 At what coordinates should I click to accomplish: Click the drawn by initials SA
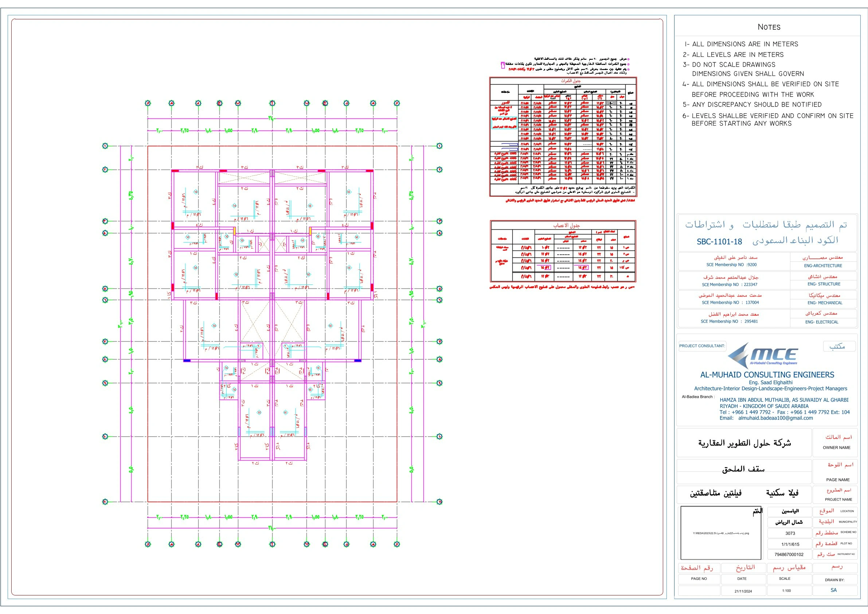point(833,590)
